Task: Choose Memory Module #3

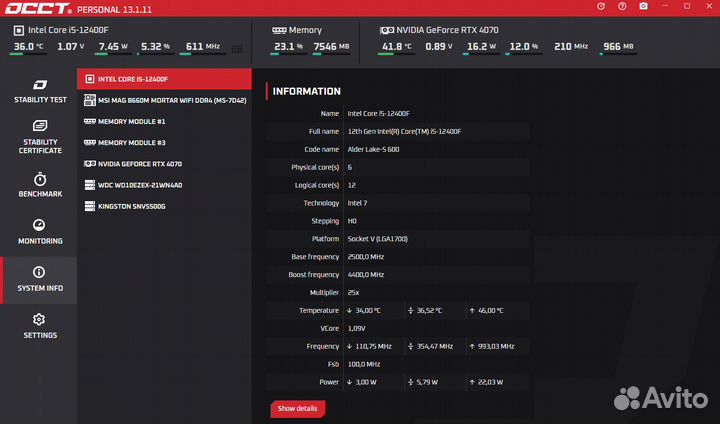Action: tap(164, 142)
